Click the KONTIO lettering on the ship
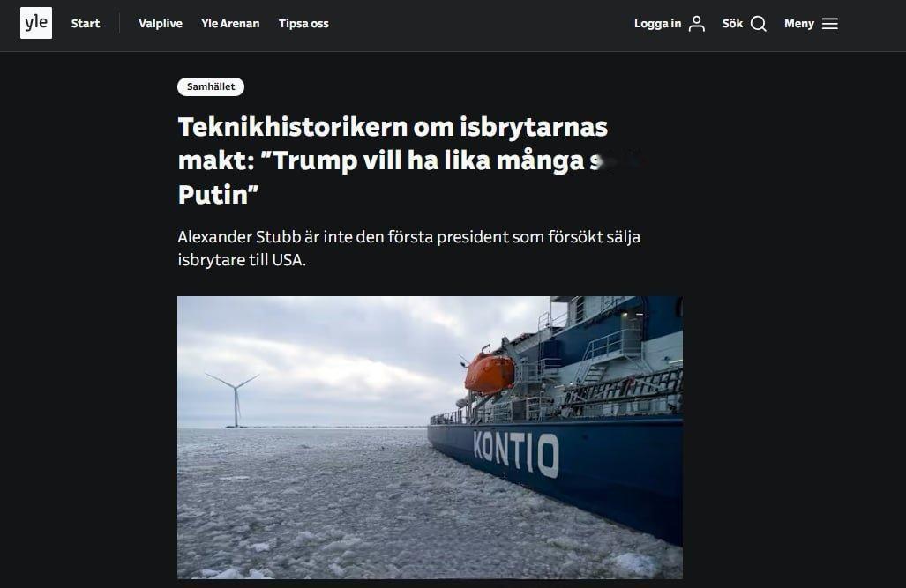 click(516, 454)
